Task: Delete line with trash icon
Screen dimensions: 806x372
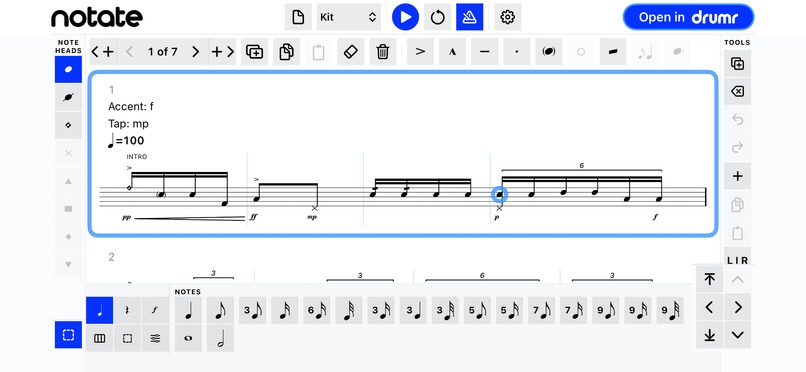Action: pyautogui.click(x=382, y=51)
